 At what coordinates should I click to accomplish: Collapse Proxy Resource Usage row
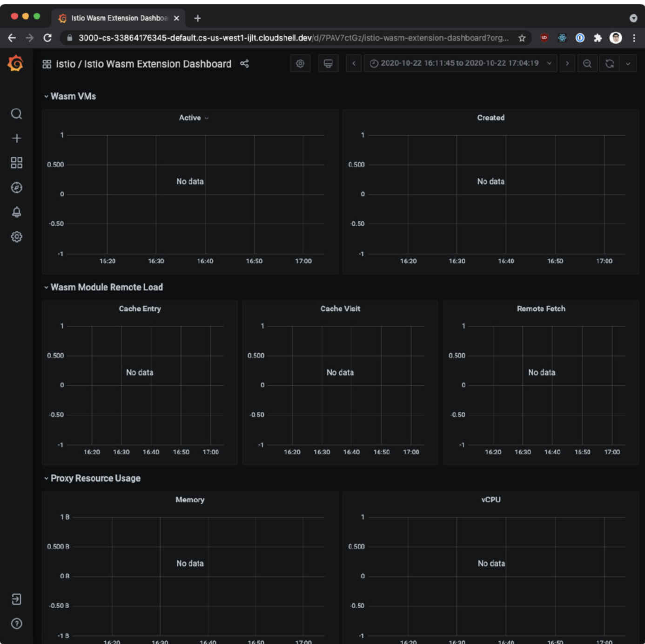point(46,478)
